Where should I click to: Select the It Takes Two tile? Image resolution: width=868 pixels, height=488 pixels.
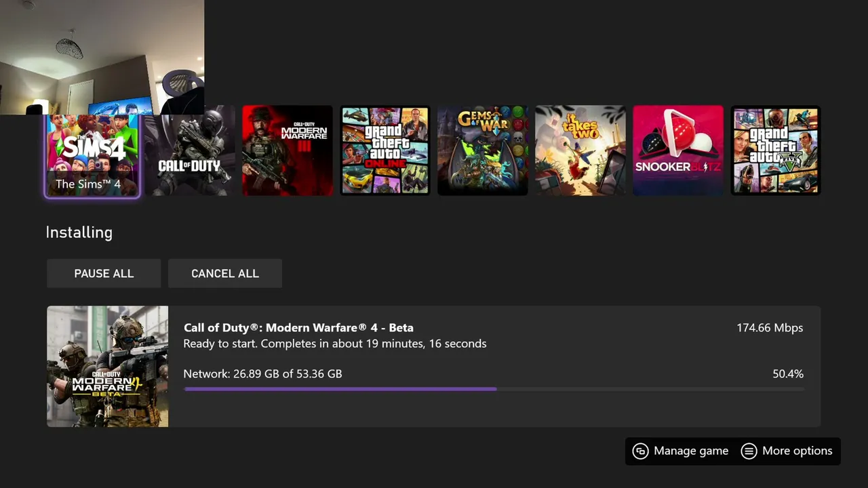click(x=580, y=150)
